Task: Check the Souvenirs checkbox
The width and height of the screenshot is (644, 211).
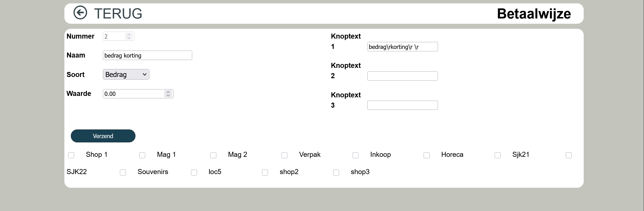Action: pos(123,172)
